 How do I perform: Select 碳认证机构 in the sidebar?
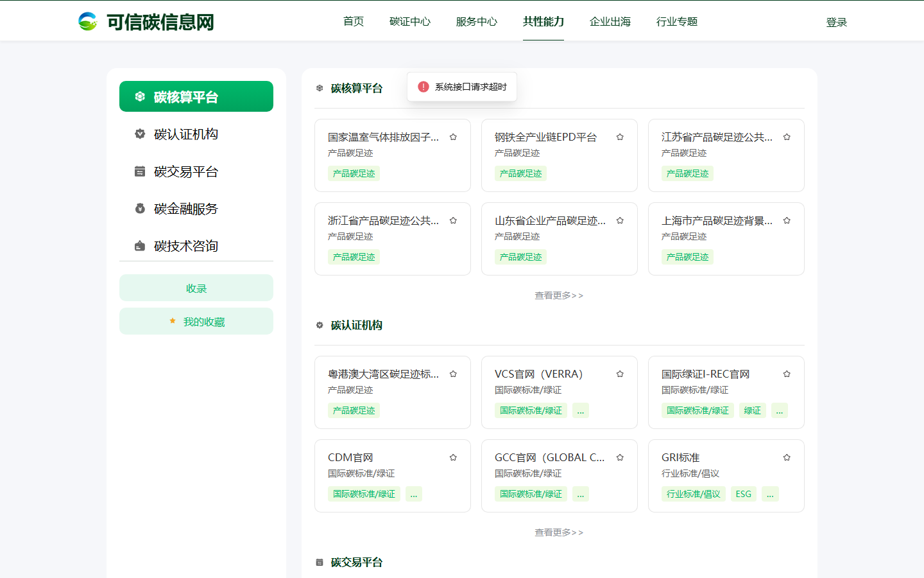point(196,134)
